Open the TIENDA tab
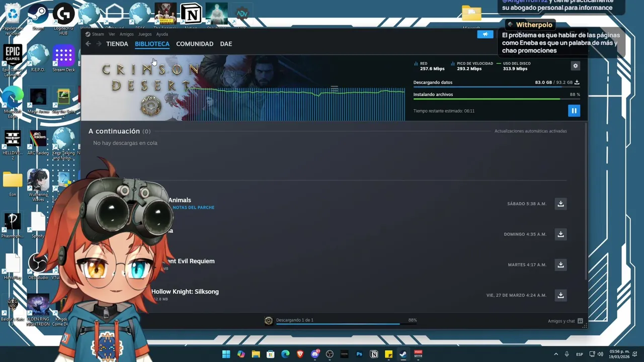 117,44
